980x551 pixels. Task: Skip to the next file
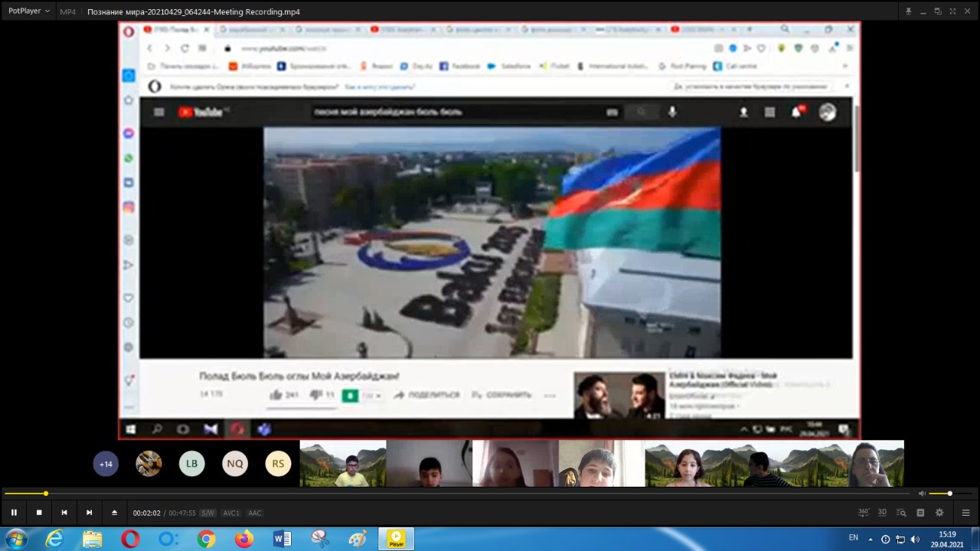(89, 513)
